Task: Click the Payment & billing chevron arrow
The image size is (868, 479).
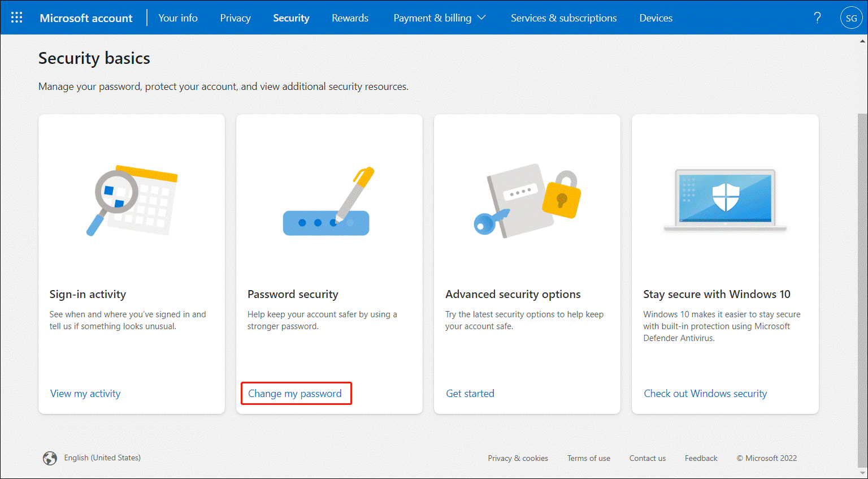Action: 482,18
